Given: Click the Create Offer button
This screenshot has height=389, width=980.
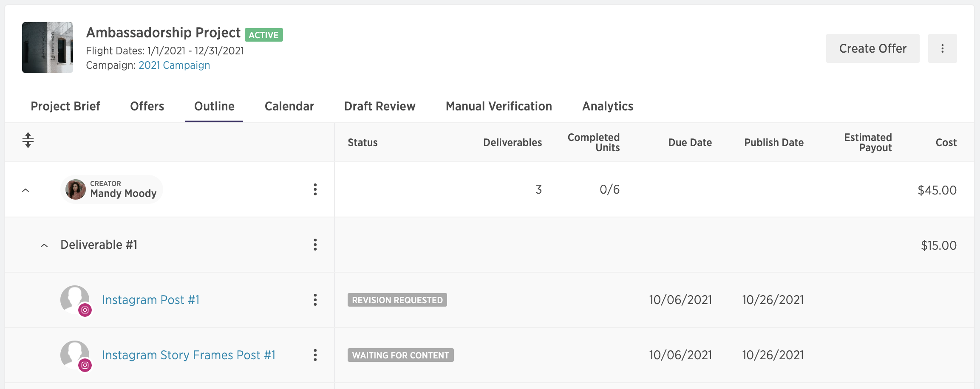Looking at the screenshot, I should [x=873, y=48].
